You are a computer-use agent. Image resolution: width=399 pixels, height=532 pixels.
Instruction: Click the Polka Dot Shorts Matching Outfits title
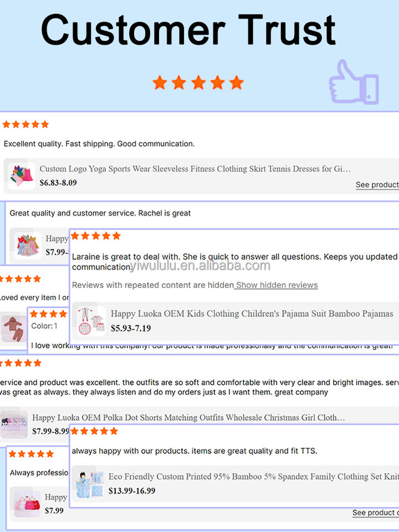pos(188,417)
